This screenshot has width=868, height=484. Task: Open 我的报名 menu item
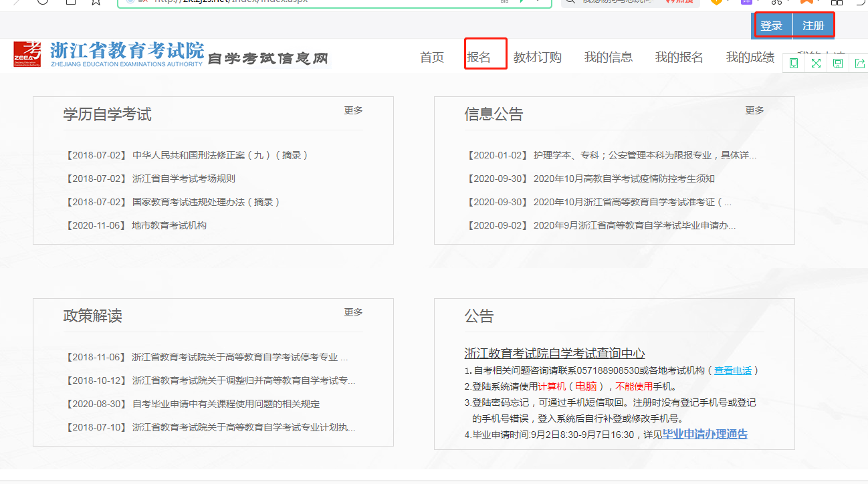[x=679, y=57]
